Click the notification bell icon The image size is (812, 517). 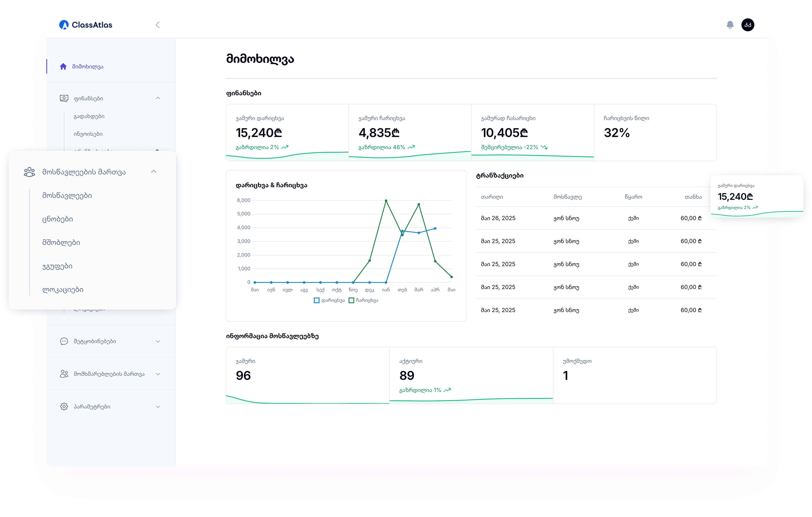(x=730, y=25)
